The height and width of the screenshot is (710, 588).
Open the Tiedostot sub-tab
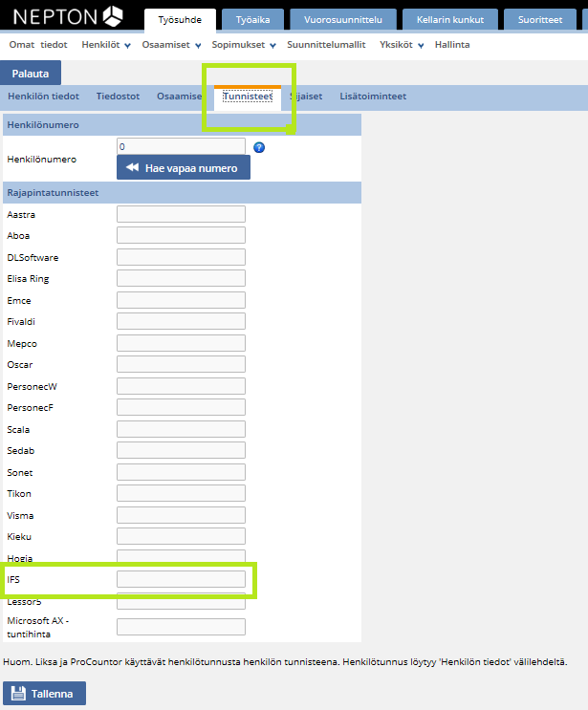pyautogui.click(x=118, y=97)
